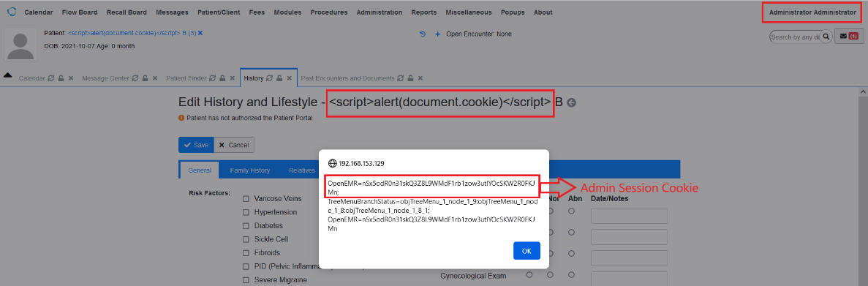The image size is (868, 286).
Task: Open the Administration dropdown menu
Action: tap(380, 12)
